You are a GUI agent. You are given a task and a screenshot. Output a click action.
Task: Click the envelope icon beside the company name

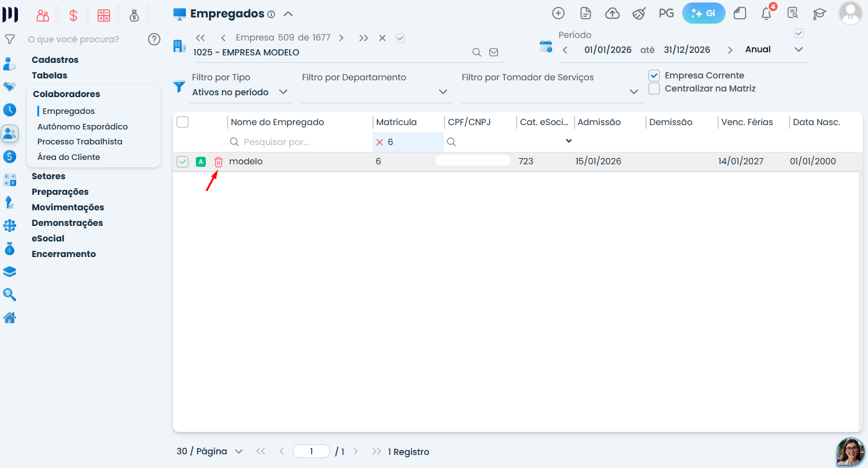tap(494, 52)
